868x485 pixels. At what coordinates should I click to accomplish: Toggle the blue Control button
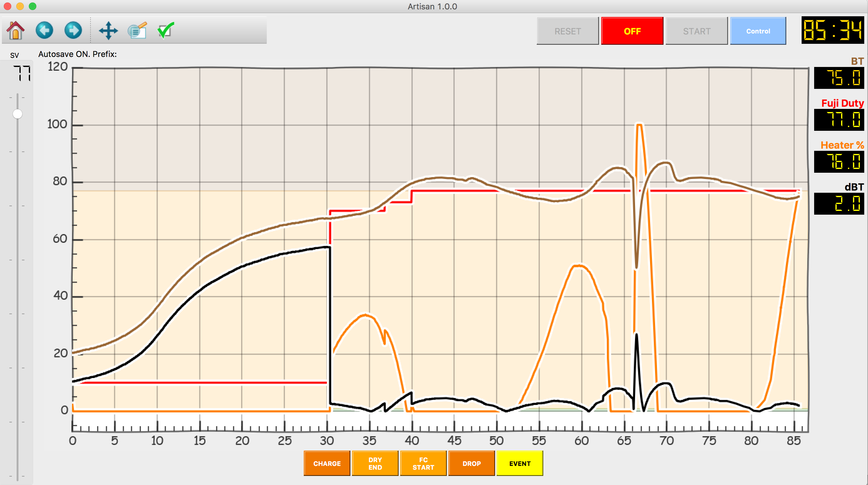point(758,31)
